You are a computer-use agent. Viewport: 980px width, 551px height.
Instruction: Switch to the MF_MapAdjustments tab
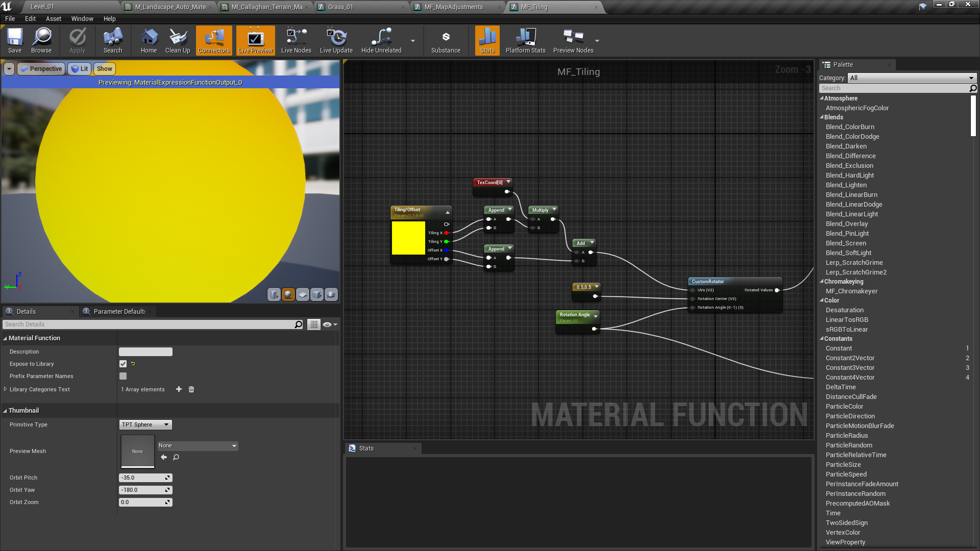tap(453, 7)
